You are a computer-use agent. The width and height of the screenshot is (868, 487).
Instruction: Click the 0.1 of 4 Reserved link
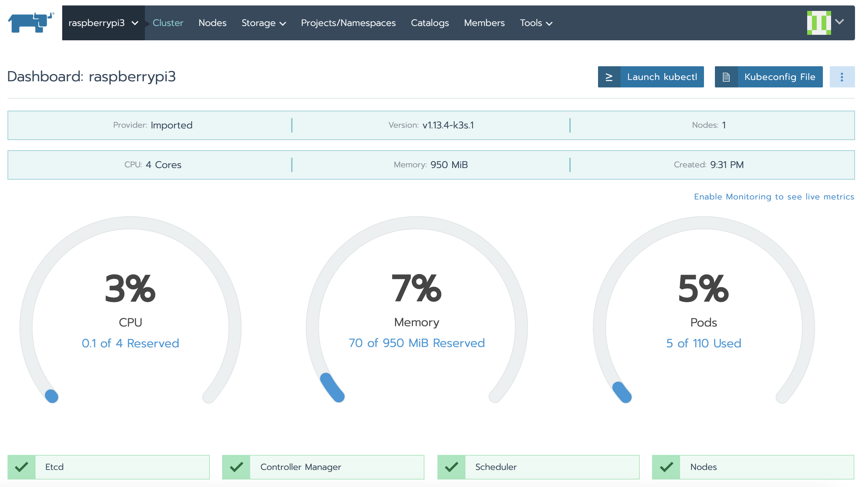click(x=130, y=343)
